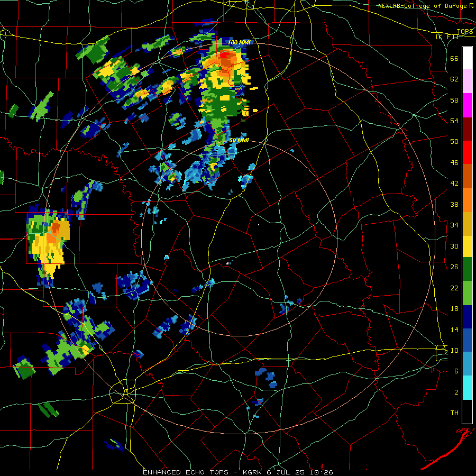Click the red storm core near 100 NMI
The height and width of the screenshot is (476, 476).
224,55
